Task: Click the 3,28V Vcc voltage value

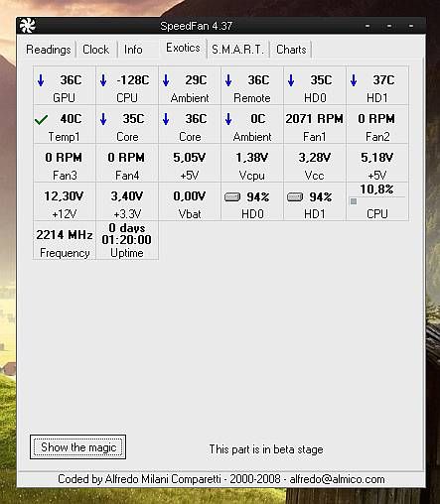Action: point(315,158)
